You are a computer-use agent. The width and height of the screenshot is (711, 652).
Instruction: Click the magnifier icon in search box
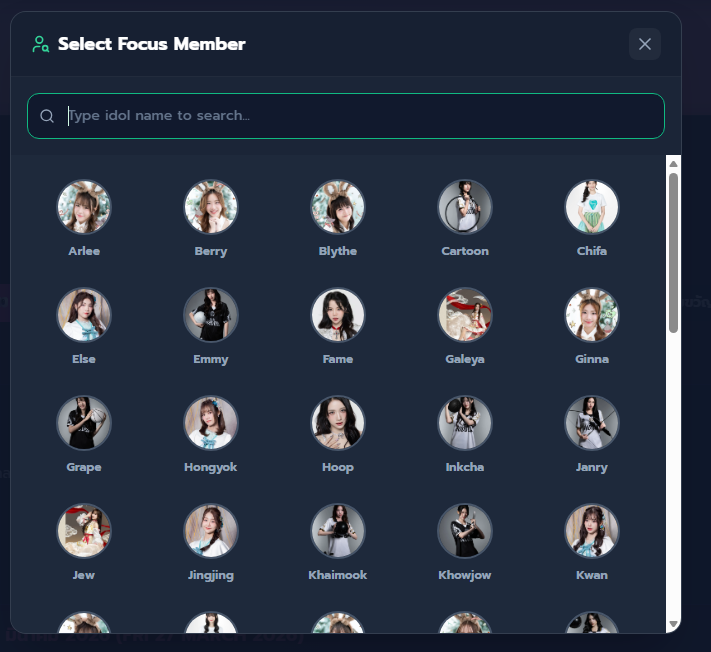coord(47,116)
